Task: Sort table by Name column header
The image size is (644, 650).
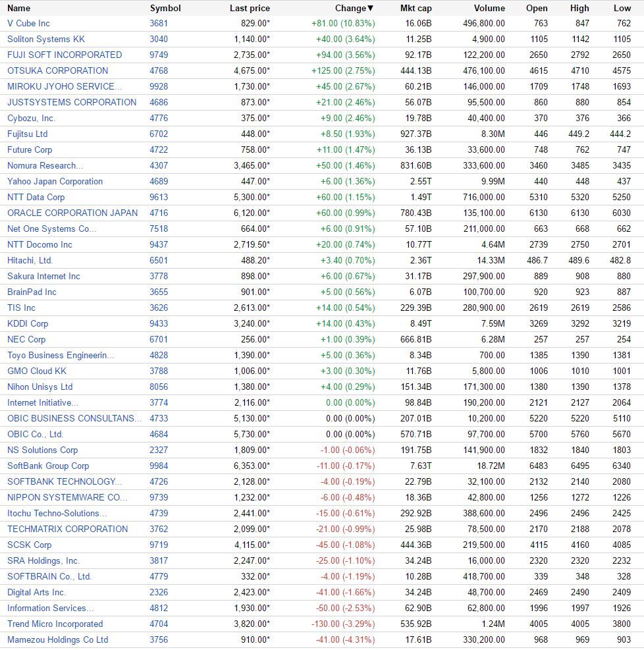Action: [18, 9]
